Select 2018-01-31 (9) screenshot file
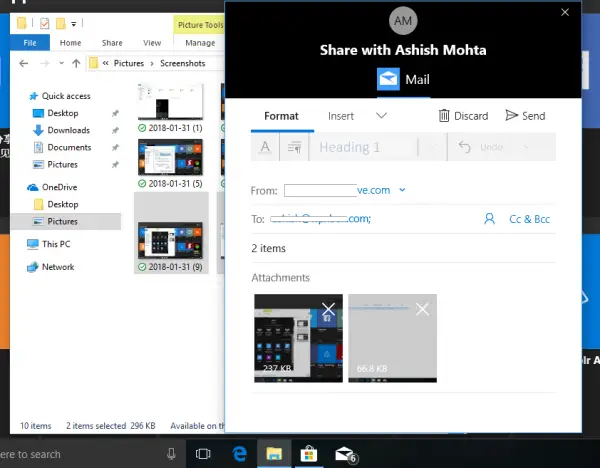600x468 pixels. pos(171,233)
